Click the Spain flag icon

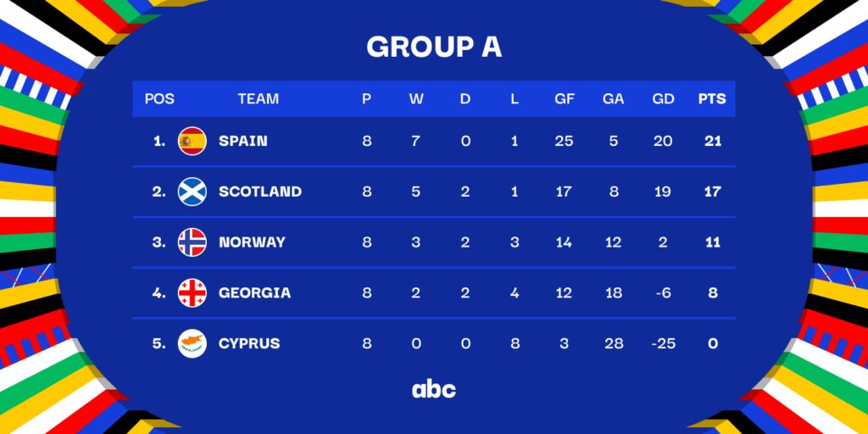tap(192, 141)
